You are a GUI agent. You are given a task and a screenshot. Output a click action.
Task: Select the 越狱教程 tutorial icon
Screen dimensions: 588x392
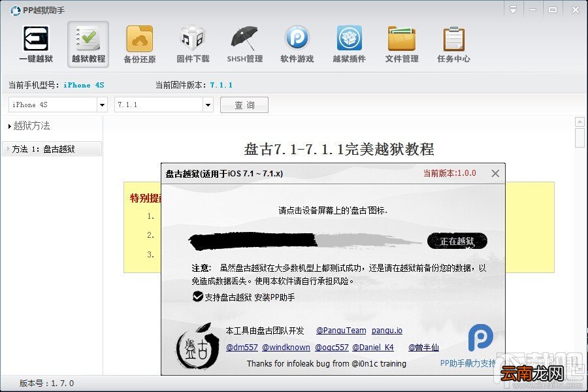coord(88,44)
